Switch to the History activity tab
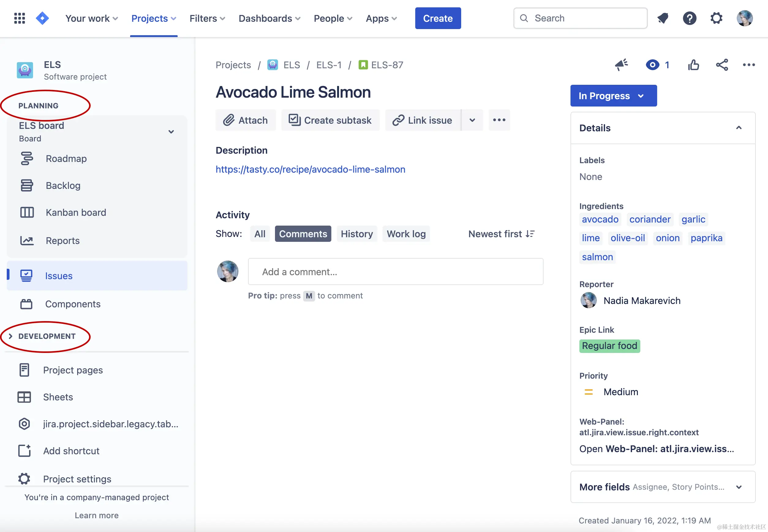Image resolution: width=768 pixels, height=532 pixels. (x=356, y=234)
